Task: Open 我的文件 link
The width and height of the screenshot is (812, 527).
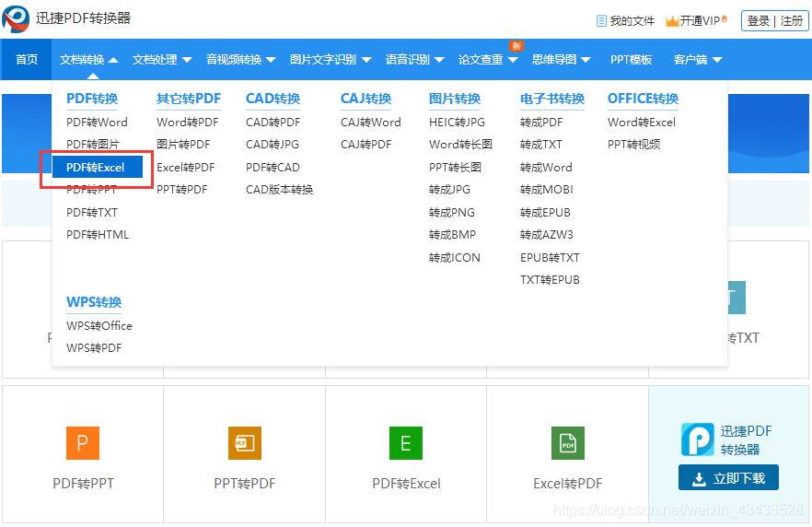Action: tap(632, 21)
